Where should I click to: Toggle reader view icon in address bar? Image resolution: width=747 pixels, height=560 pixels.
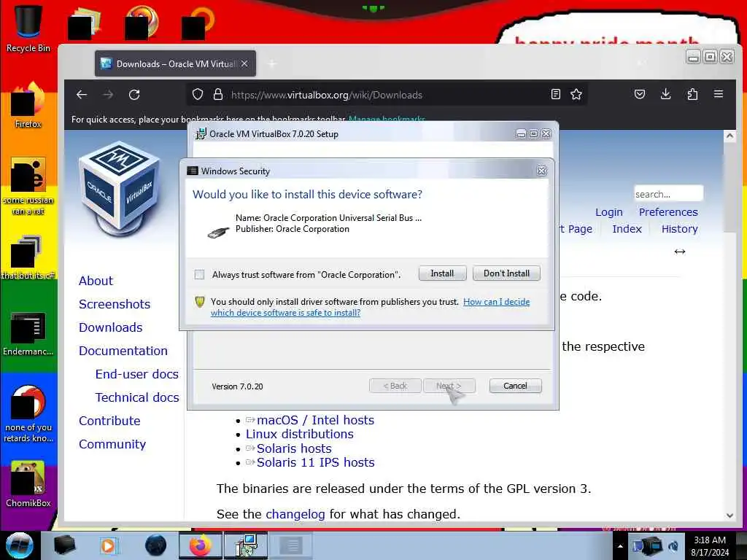[555, 94]
